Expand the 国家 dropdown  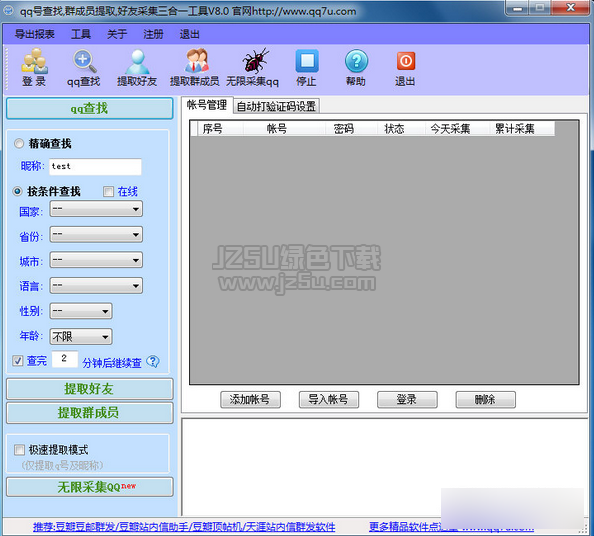(x=96, y=209)
